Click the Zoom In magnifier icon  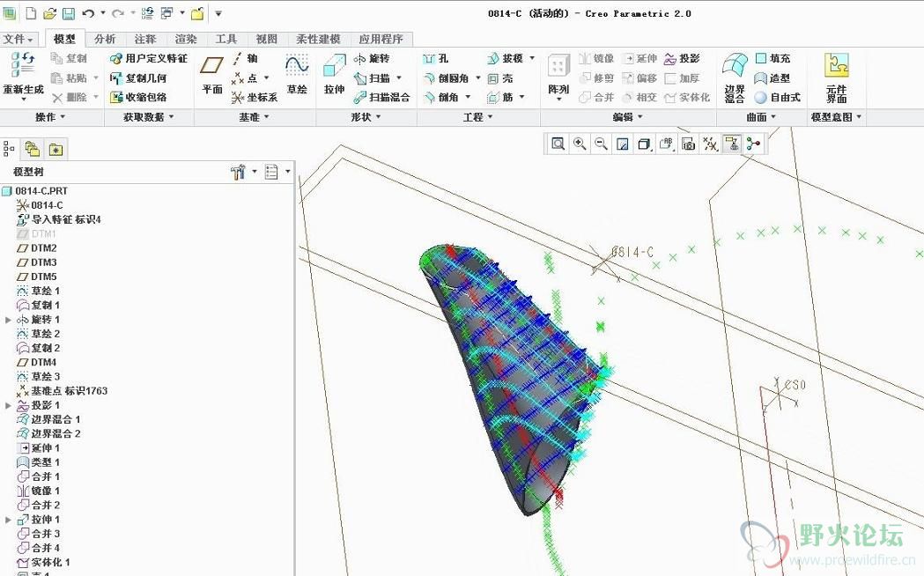(580, 143)
